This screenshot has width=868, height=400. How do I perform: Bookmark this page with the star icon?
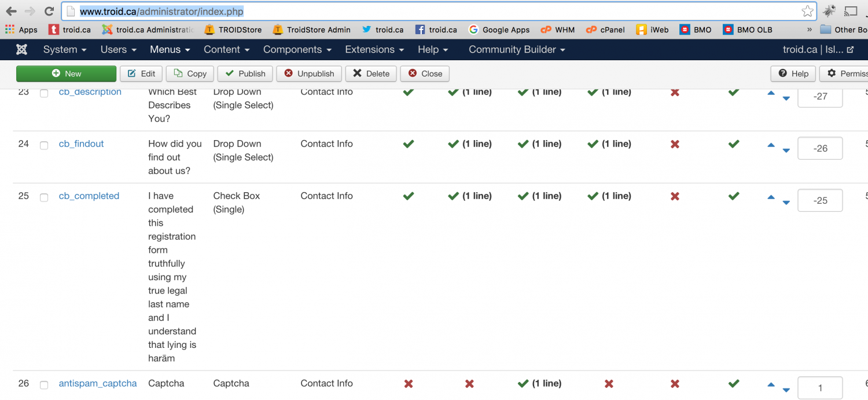point(807,11)
